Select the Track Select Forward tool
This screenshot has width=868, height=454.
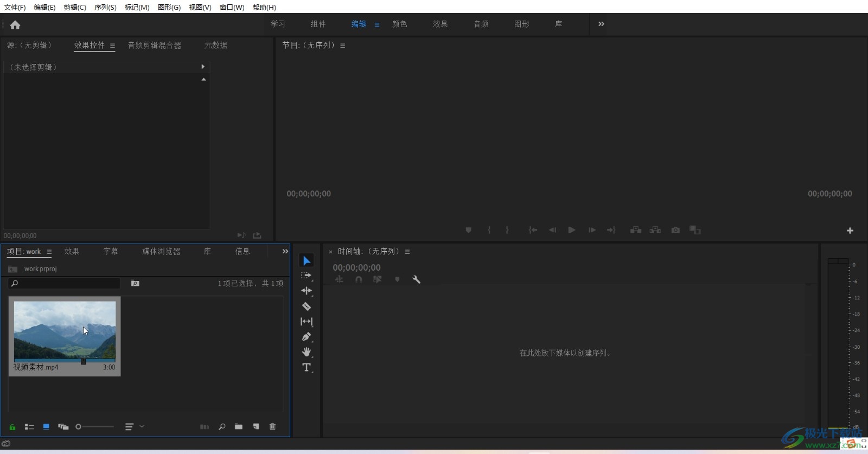(307, 276)
